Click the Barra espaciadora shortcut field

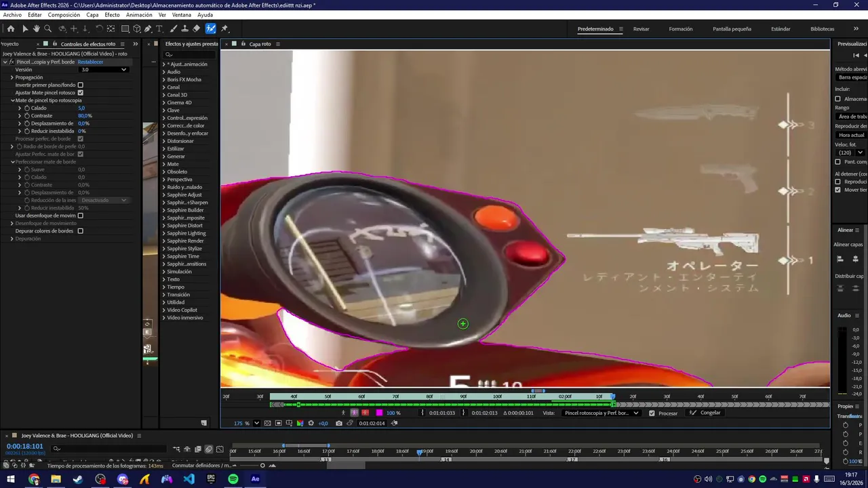852,77
